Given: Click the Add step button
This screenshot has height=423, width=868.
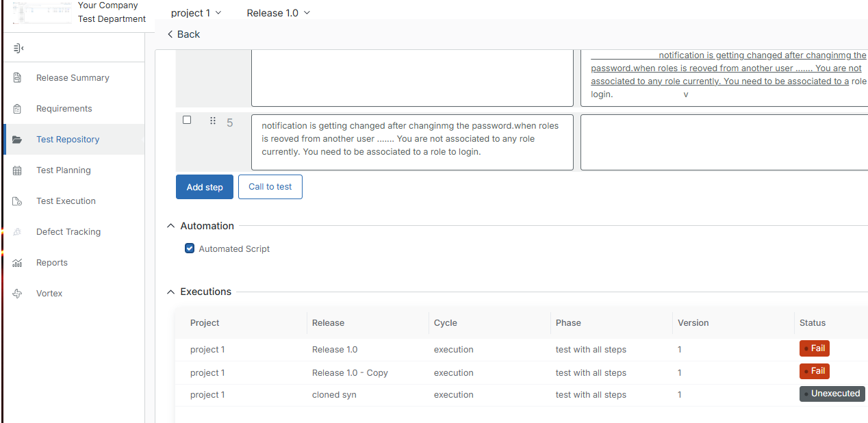Looking at the screenshot, I should click(x=204, y=187).
